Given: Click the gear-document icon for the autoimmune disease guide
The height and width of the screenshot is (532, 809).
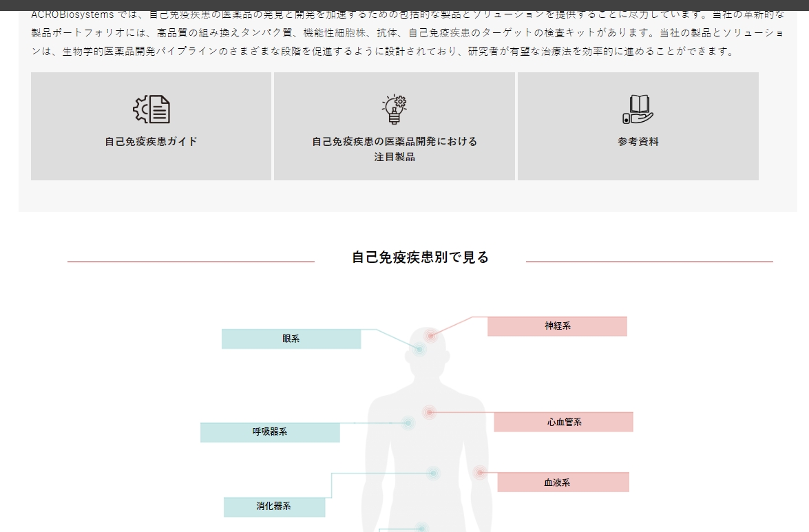Looking at the screenshot, I should click(x=151, y=109).
